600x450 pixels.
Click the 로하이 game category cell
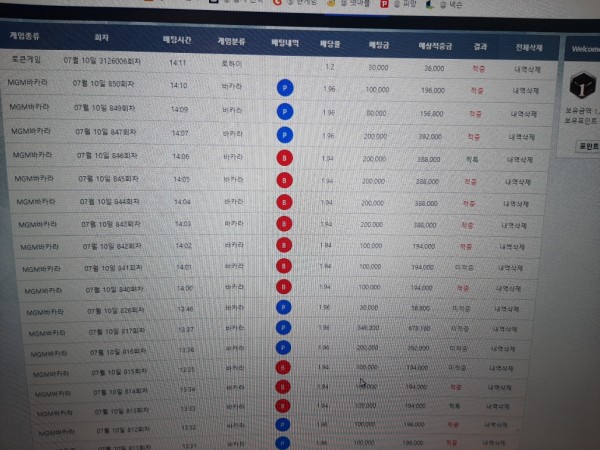point(232,64)
